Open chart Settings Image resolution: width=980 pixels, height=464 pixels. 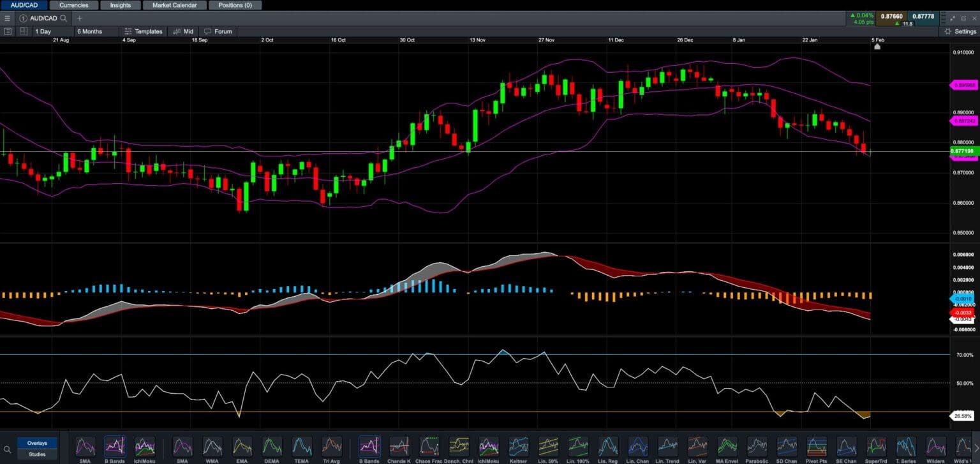click(960, 31)
